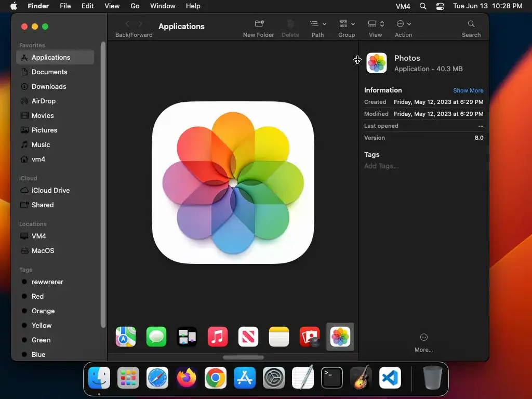532x399 pixels.
Task: Click the large Photos icon preview
Action: [x=233, y=182]
